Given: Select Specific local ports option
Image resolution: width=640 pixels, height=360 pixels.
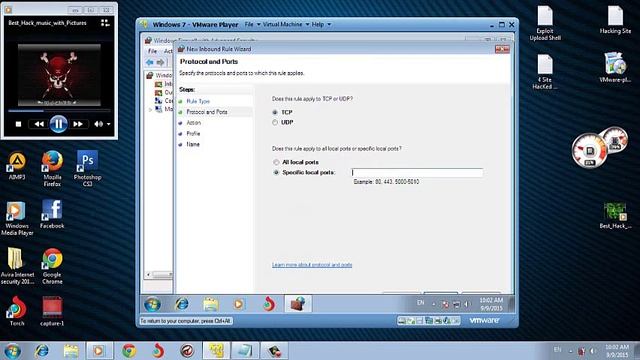Looking at the screenshot, I should tap(276, 173).
